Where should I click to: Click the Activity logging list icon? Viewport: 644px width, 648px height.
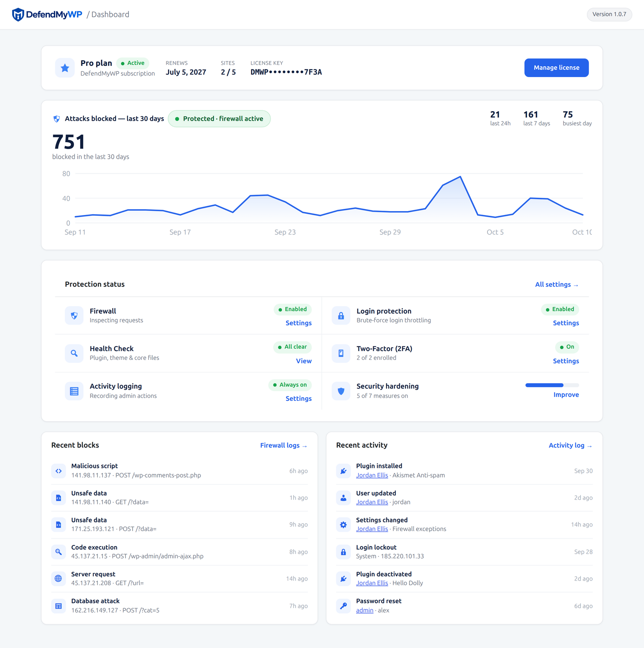pyautogui.click(x=74, y=391)
